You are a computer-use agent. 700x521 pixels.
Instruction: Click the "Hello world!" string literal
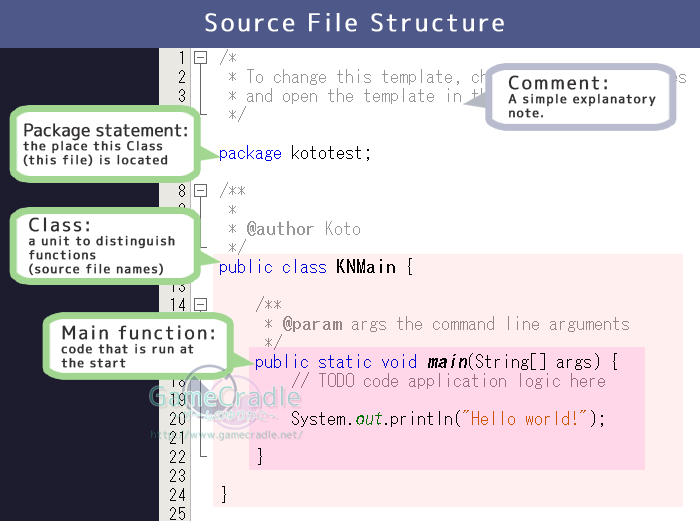point(521,419)
